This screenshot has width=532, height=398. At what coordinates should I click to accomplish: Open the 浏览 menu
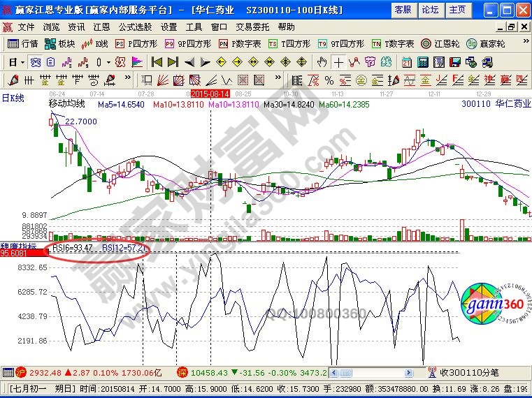pyautogui.click(x=51, y=27)
